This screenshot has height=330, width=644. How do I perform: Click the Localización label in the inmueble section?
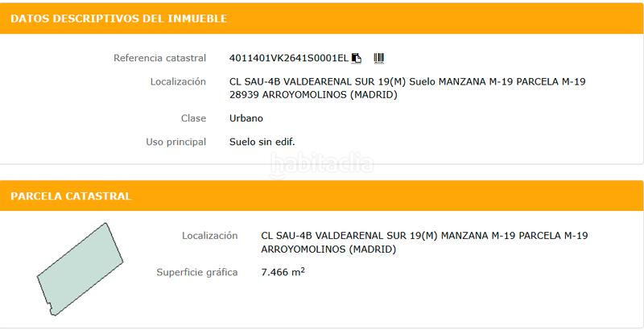click(178, 81)
